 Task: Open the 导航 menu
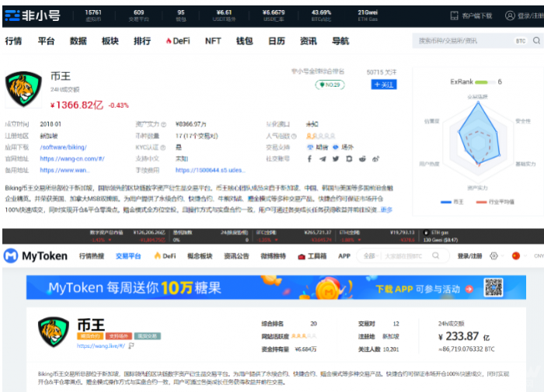[x=340, y=41]
